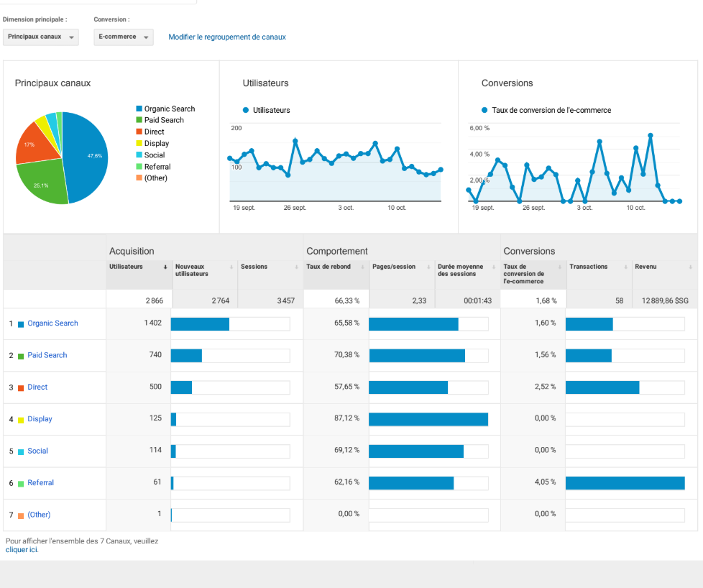Viewport: 703px width, 588px height.
Task: Sort by the Transactions column arrow
Action: pos(625,267)
